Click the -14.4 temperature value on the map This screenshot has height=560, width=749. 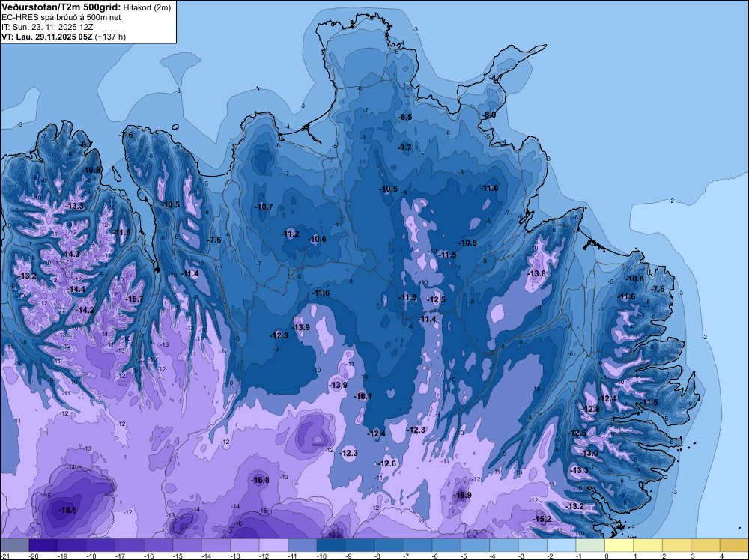[x=76, y=289]
